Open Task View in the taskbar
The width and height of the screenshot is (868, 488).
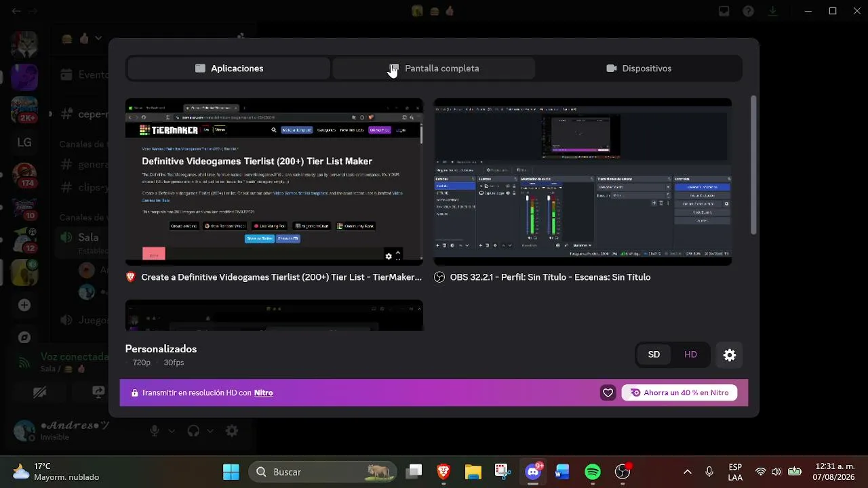pos(414,472)
